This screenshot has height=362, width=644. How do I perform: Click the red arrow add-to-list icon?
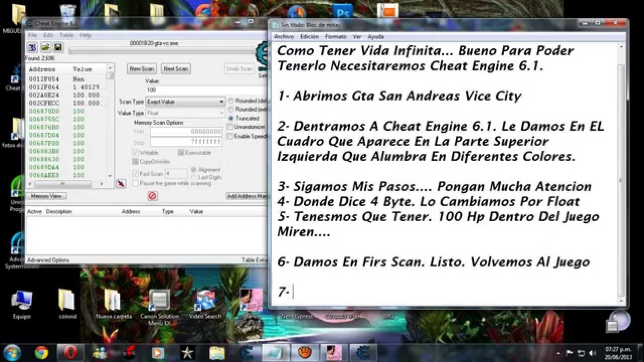coord(121,184)
